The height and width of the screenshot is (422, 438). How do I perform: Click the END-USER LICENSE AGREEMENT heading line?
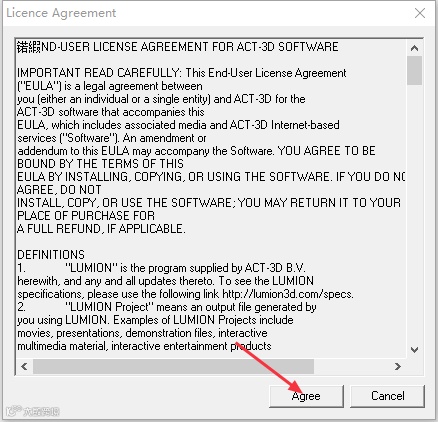click(x=178, y=47)
